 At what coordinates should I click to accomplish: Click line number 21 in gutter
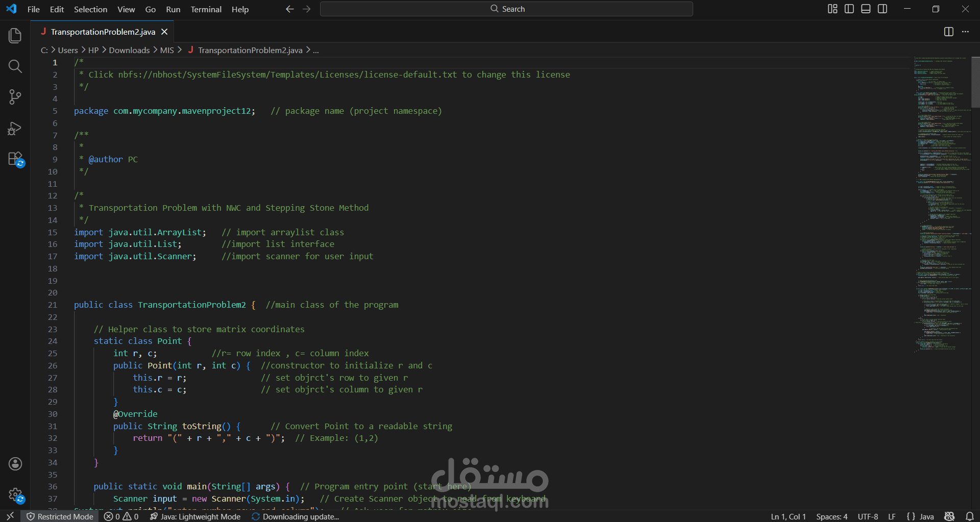click(53, 305)
